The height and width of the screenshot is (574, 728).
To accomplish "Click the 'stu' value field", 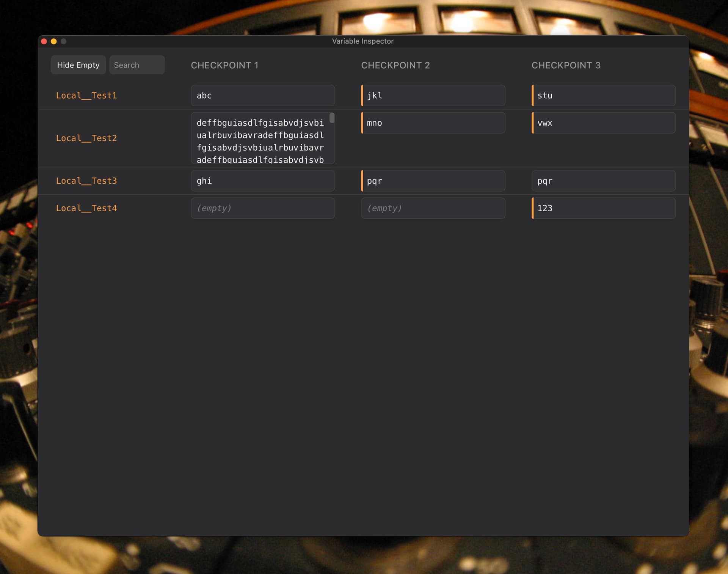I will coord(603,96).
